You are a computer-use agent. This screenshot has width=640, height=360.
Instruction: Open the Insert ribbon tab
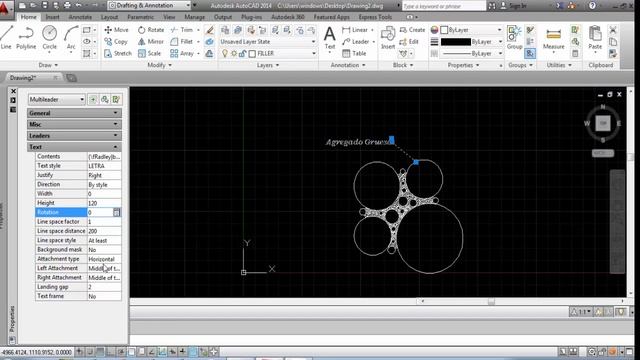(53, 17)
